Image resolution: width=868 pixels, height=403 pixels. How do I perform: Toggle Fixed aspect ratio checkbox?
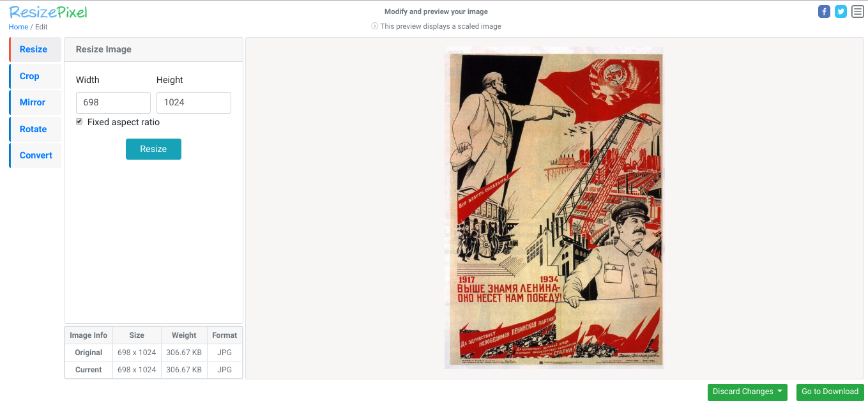coord(79,121)
